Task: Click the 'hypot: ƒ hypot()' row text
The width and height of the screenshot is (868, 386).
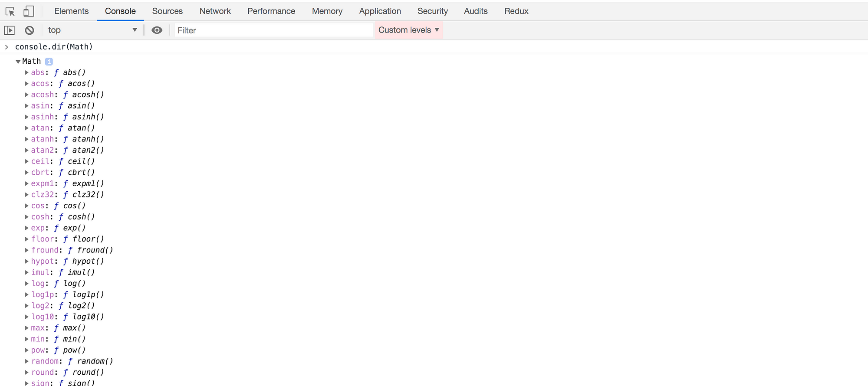Action: (67, 261)
